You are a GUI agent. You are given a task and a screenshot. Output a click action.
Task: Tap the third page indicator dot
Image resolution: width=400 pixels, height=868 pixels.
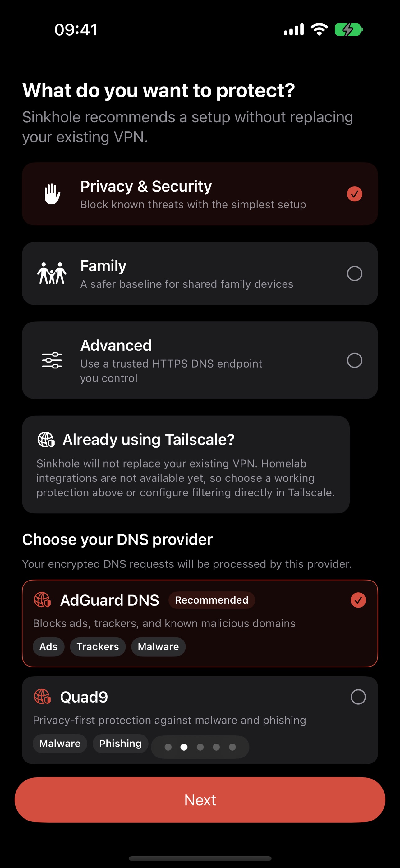click(x=200, y=747)
